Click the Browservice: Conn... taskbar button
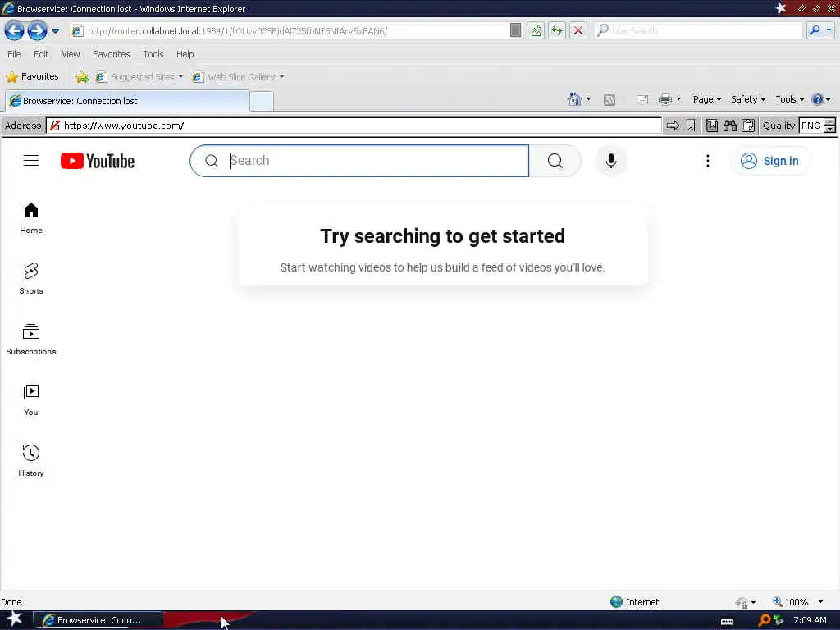Image resolution: width=840 pixels, height=630 pixels. click(x=98, y=620)
